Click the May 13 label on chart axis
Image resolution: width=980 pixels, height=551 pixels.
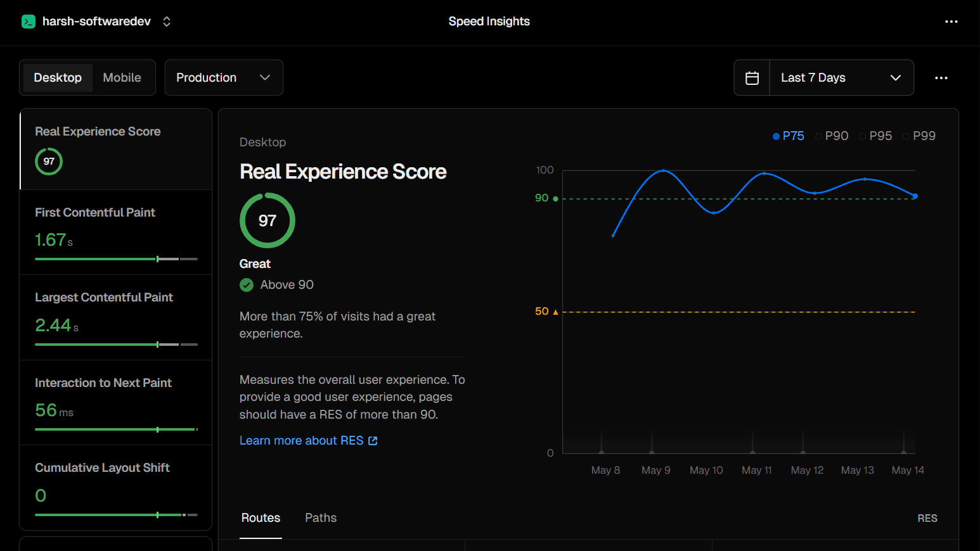pyautogui.click(x=857, y=470)
